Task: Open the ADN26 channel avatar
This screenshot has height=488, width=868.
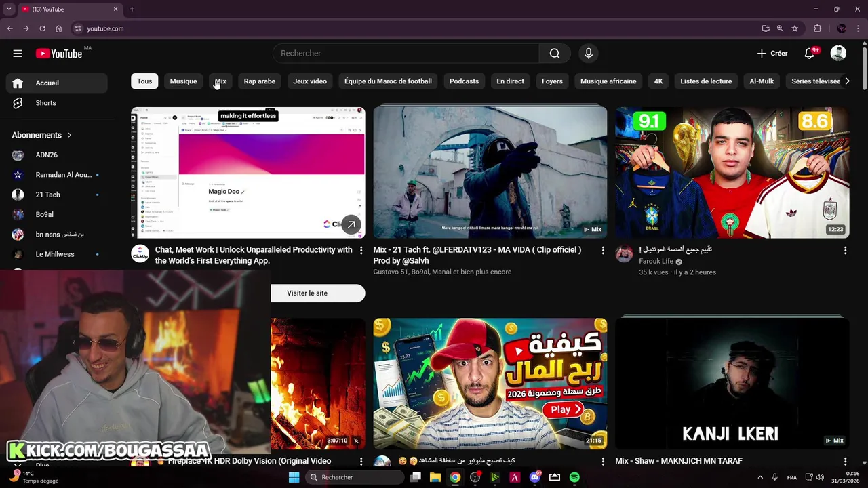Action: click(x=18, y=155)
